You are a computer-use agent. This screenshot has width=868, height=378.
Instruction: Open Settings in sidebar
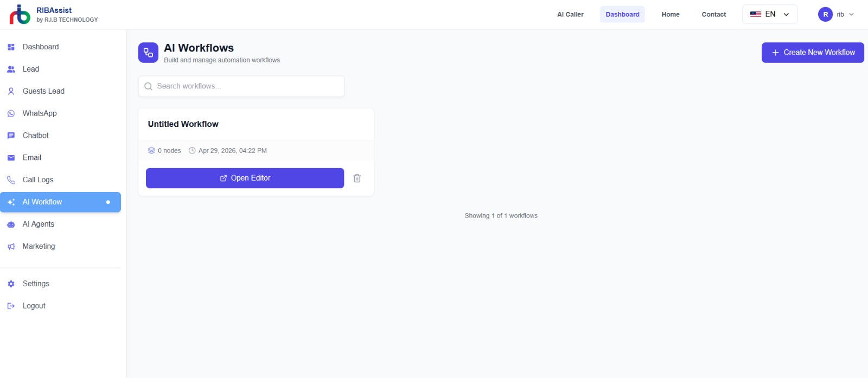pyautogui.click(x=60, y=284)
